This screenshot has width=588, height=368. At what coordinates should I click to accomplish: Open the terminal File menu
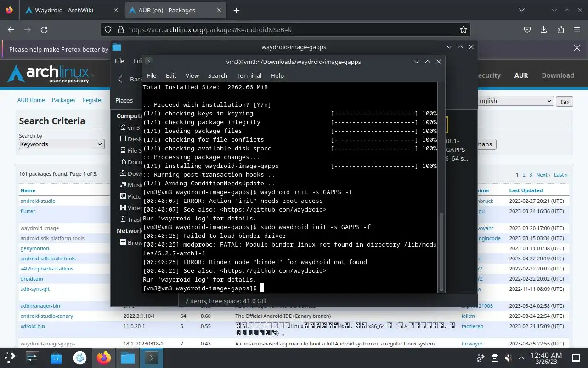click(x=152, y=75)
